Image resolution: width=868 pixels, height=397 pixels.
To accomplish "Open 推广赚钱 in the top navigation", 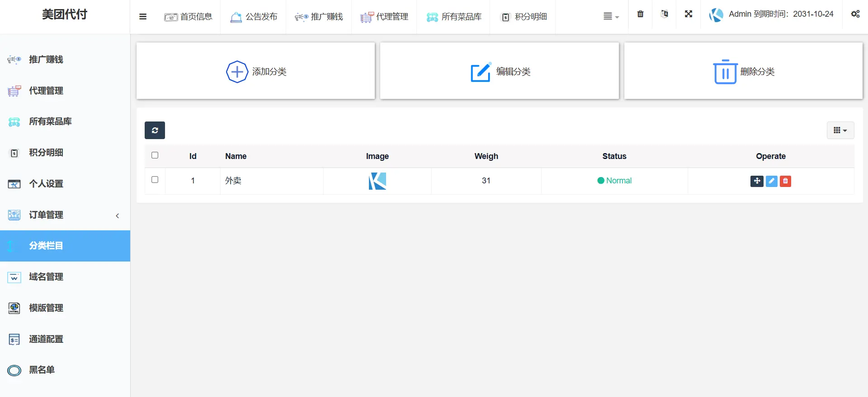I will (319, 17).
